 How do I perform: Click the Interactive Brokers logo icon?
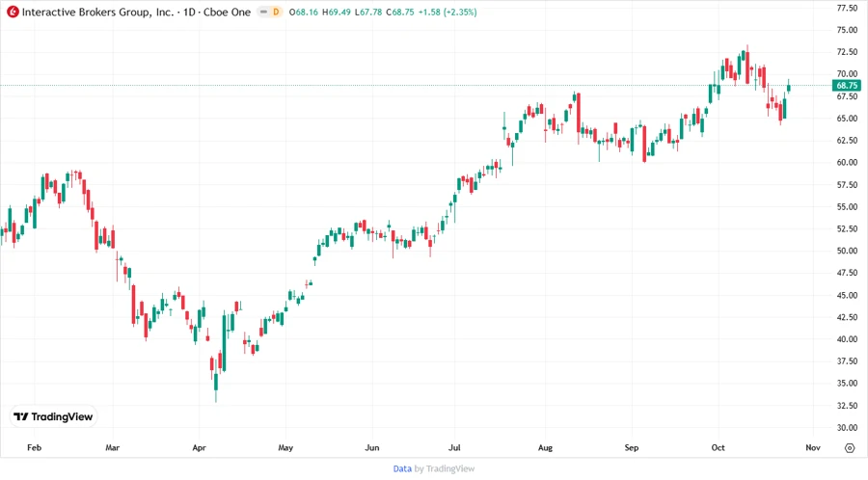click(13, 12)
